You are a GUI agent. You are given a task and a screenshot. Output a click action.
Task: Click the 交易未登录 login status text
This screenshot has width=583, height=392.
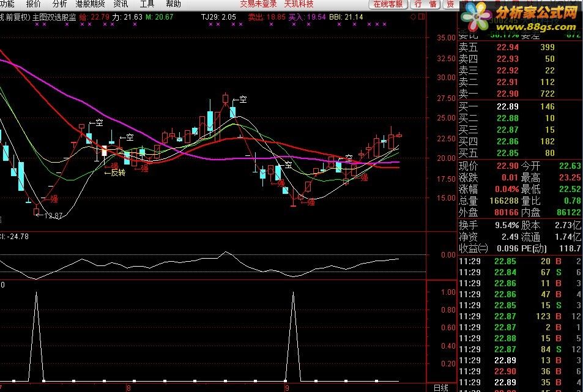[258, 4]
